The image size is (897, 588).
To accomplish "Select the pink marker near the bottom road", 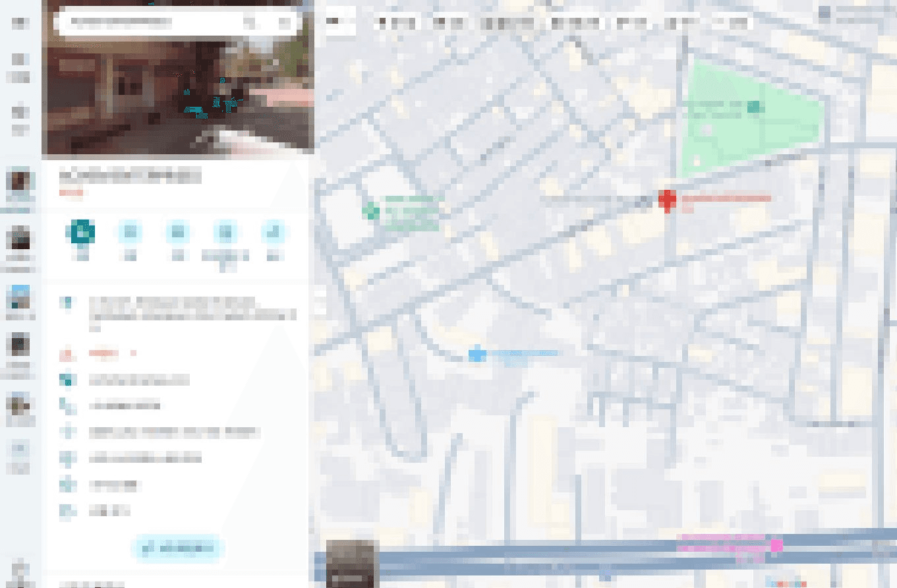I will point(776,546).
